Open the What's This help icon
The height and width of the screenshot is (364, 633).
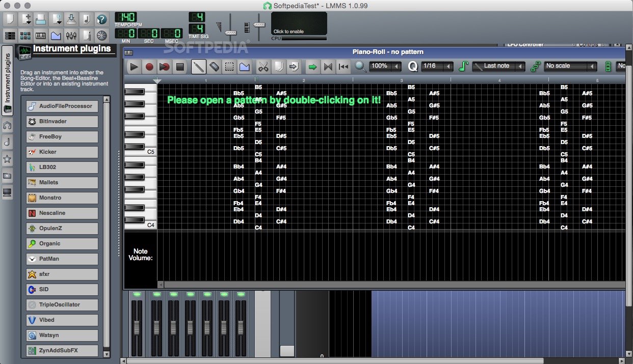pyautogui.click(x=102, y=19)
